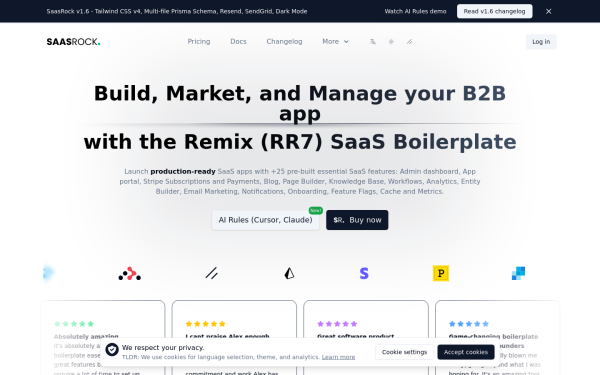The height and width of the screenshot is (375, 600).
Task: Click the double-slash icon in the navbar
Action: tap(409, 42)
